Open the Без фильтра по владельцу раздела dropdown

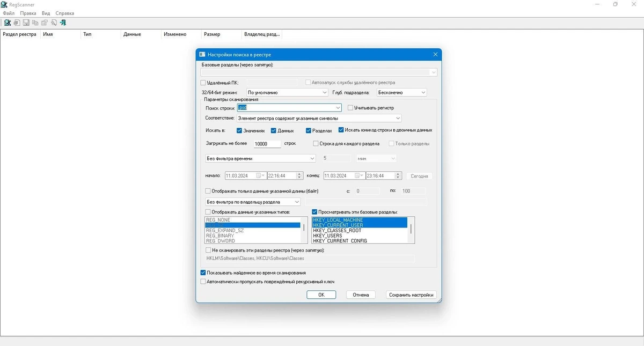pyautogui.click(x=253, y=202)
